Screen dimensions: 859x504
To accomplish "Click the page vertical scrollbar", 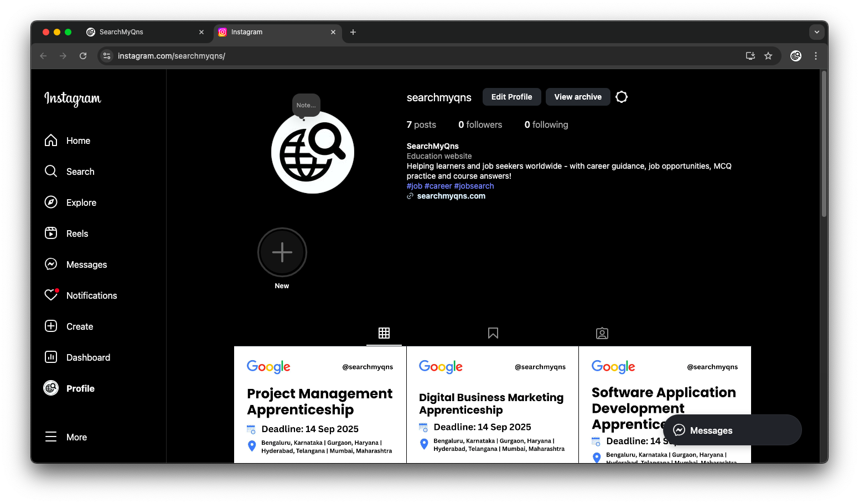I will (824, 144).
